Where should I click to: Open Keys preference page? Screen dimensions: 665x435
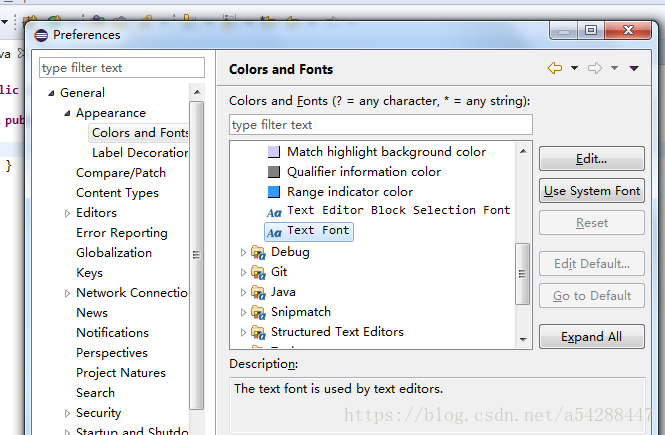[89, 273]
